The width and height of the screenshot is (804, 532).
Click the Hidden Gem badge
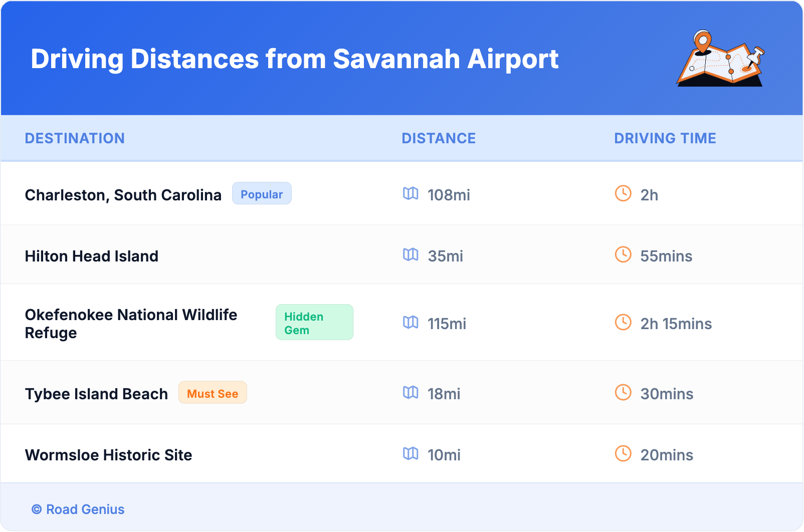[x=314, y=322]
